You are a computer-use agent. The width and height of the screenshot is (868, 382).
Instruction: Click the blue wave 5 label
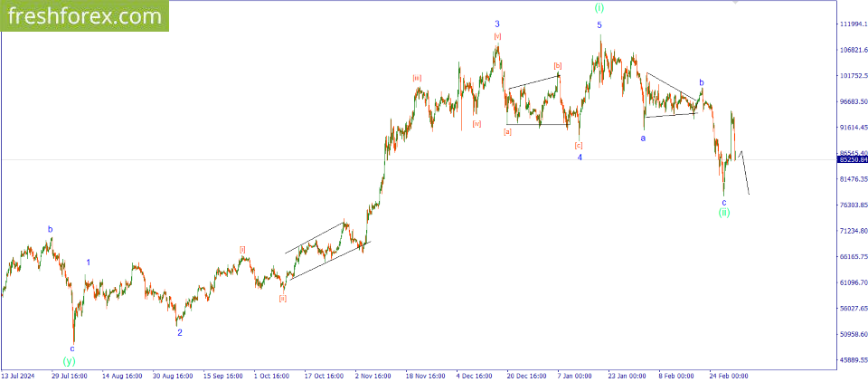click(x=599, y=25)
